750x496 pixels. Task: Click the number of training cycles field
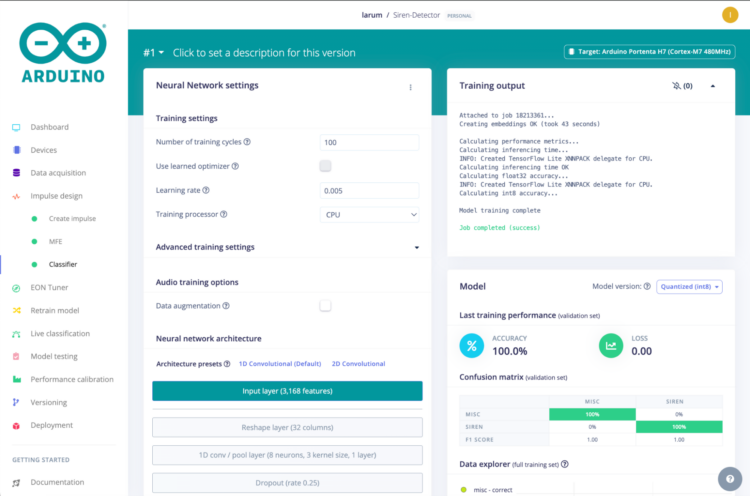click(x=369, y=143)
